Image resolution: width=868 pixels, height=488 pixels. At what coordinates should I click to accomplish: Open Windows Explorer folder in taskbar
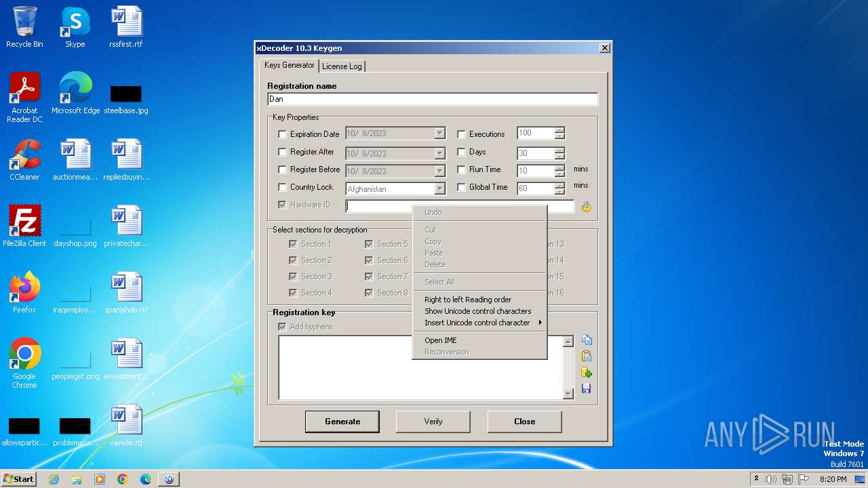pos(77,479)
